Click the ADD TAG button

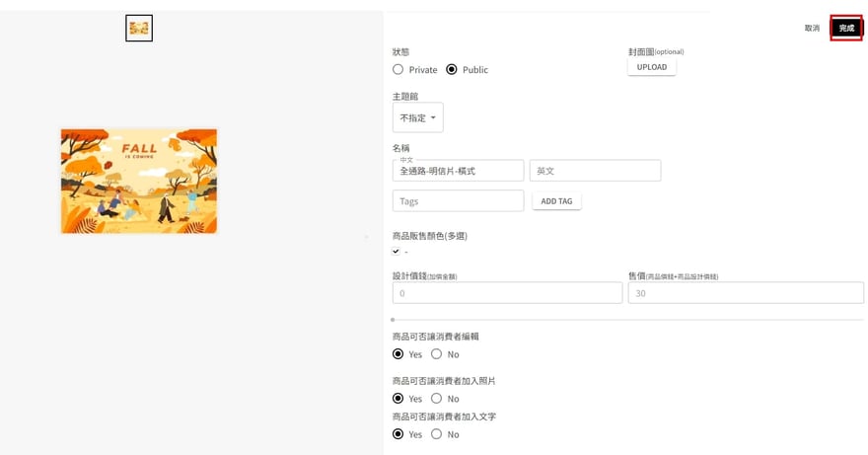[x=556, y=201]
